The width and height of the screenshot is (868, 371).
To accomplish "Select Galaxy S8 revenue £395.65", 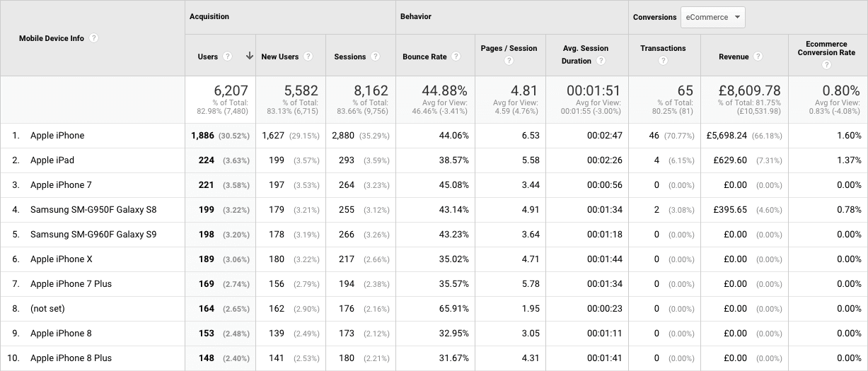I will (730, 210).
